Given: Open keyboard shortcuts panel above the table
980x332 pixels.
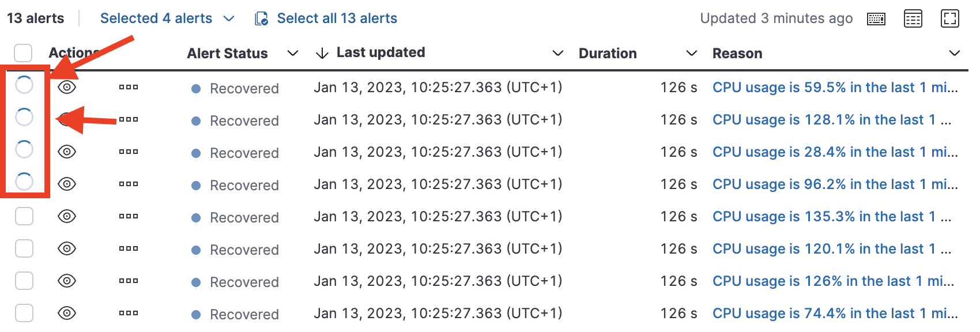Looking at the screenshot, I should point(876,18).
